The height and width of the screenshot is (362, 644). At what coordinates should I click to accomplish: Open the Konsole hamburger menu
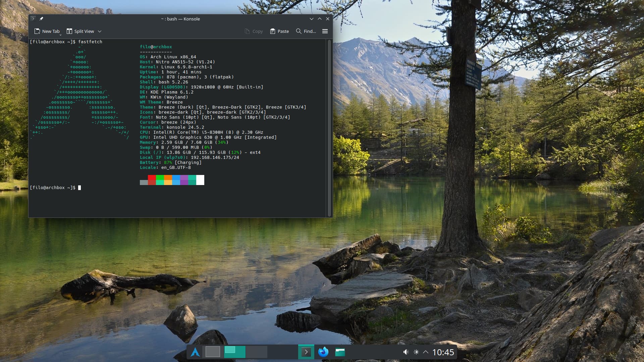pos(325,31)
